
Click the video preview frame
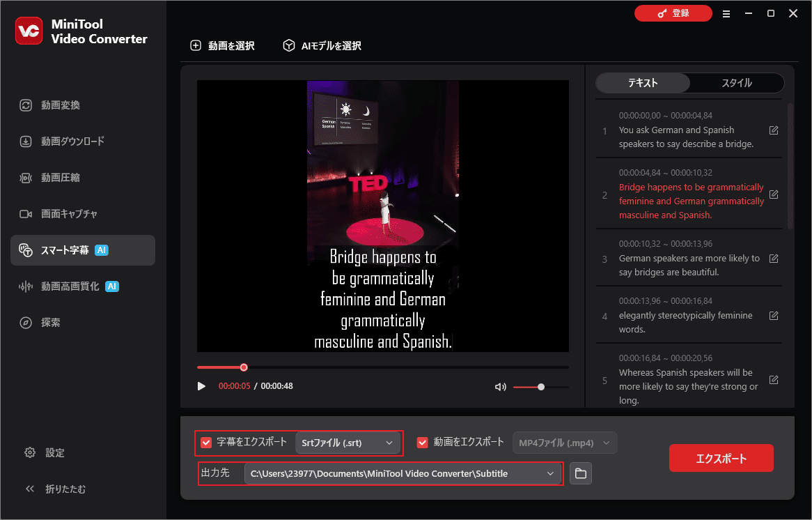click(383, 216)
